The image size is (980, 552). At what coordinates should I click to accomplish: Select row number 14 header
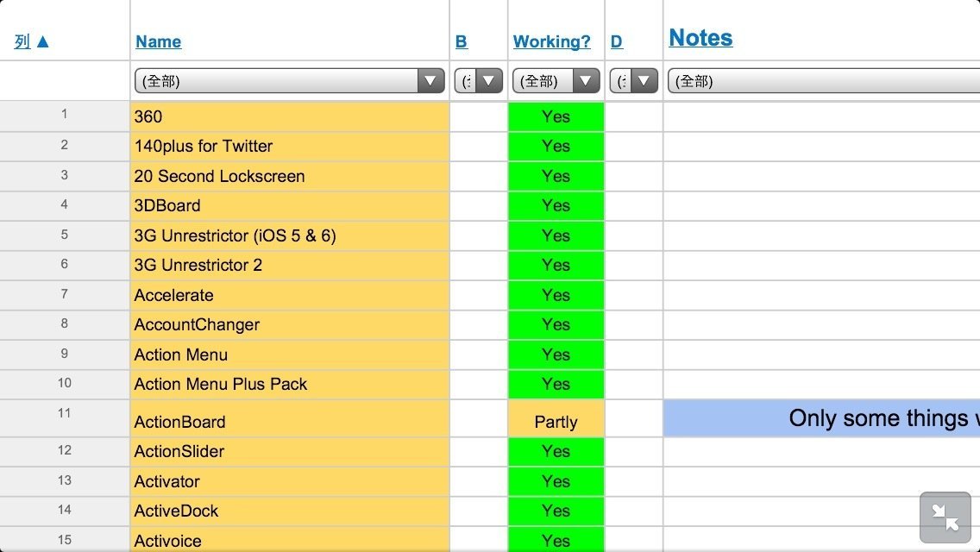65,510
